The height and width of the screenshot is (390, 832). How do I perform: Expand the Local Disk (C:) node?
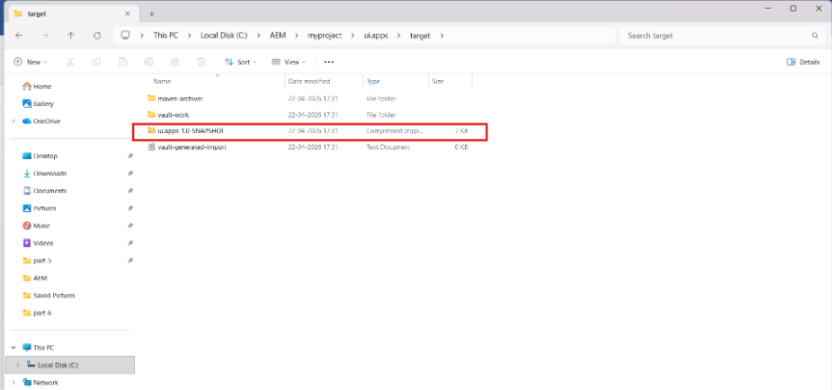tap(18, 366)
